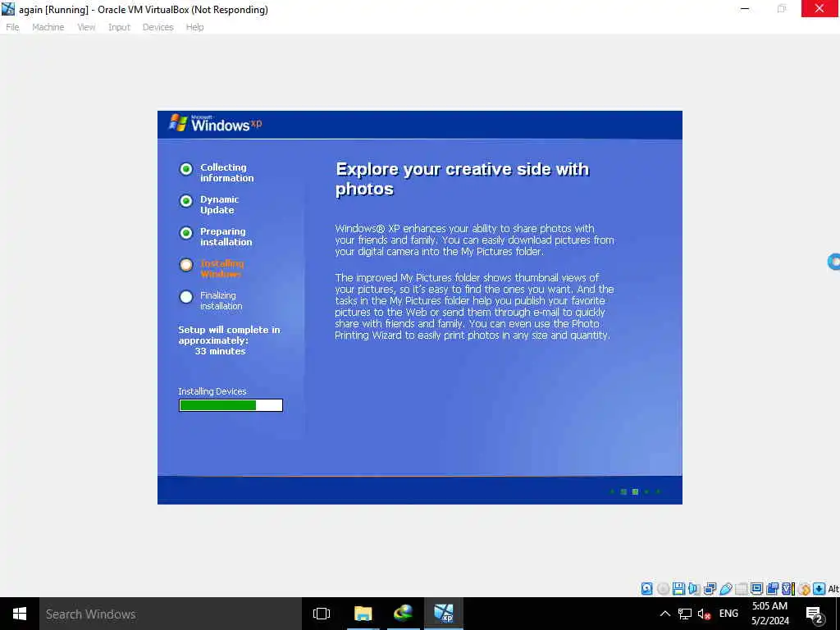Click the keyboard capture arrow icon
The height and width of the screenshot is (630, 840).
pos(819,589)
